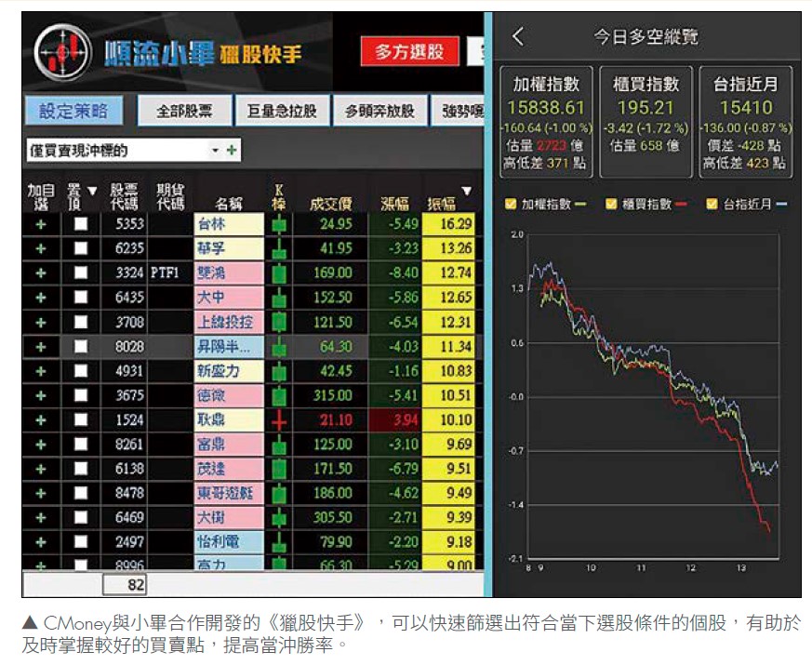Tick the pin checkbox for 3324 雙鴻
Viewport: 812px width, 665px height.
coord(81,273)
